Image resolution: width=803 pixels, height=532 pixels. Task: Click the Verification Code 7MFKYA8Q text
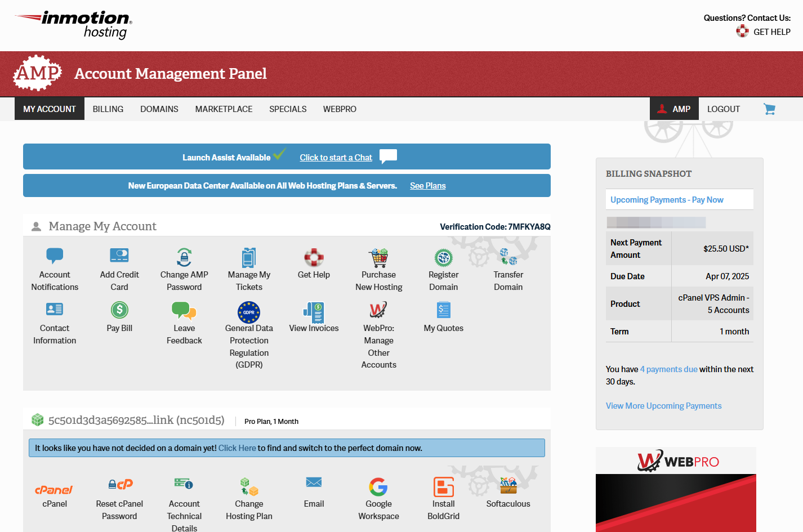[x=495, y=227]
